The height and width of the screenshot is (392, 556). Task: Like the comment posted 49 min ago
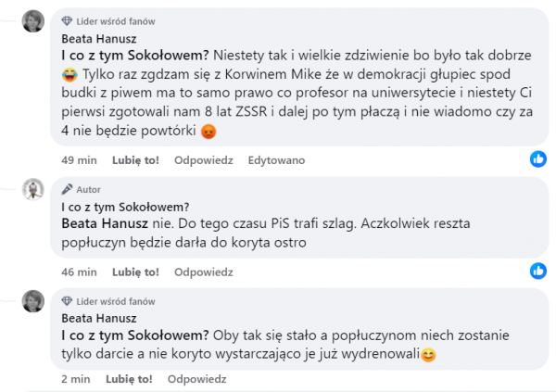tap(135, 160)
